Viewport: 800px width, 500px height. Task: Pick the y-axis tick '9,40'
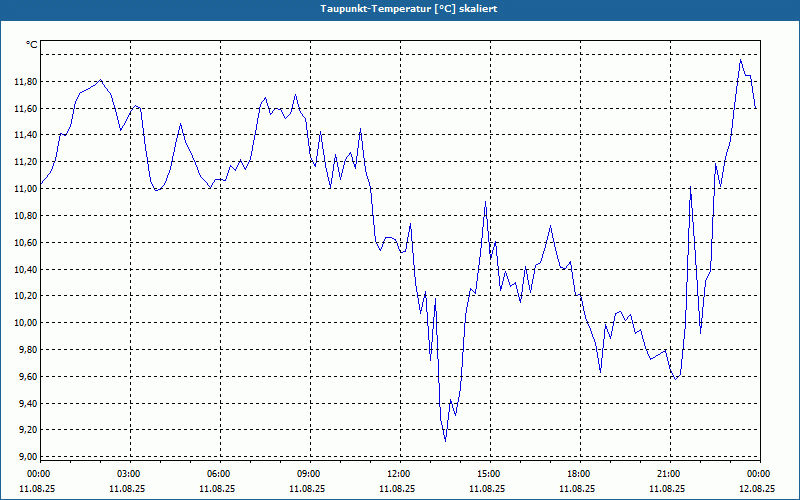[x=28, y=404]
